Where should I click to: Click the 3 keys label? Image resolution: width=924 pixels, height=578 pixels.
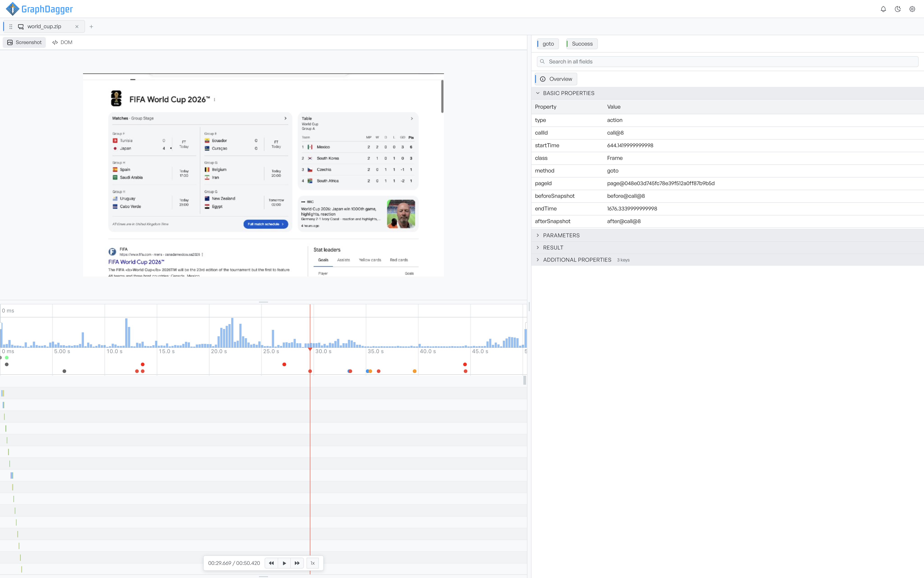point(623,260)
